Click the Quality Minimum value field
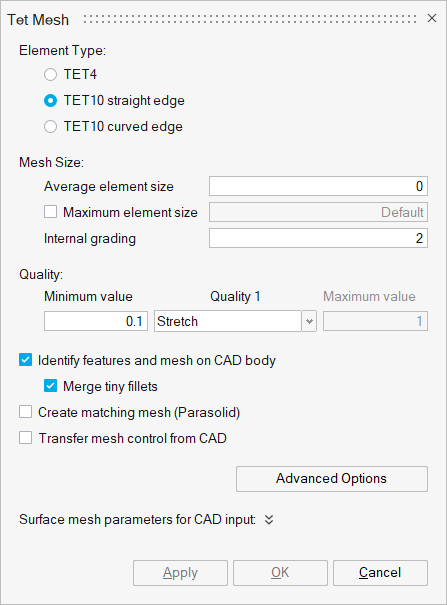Screen dimensions: 447x605 pos(96,321)
